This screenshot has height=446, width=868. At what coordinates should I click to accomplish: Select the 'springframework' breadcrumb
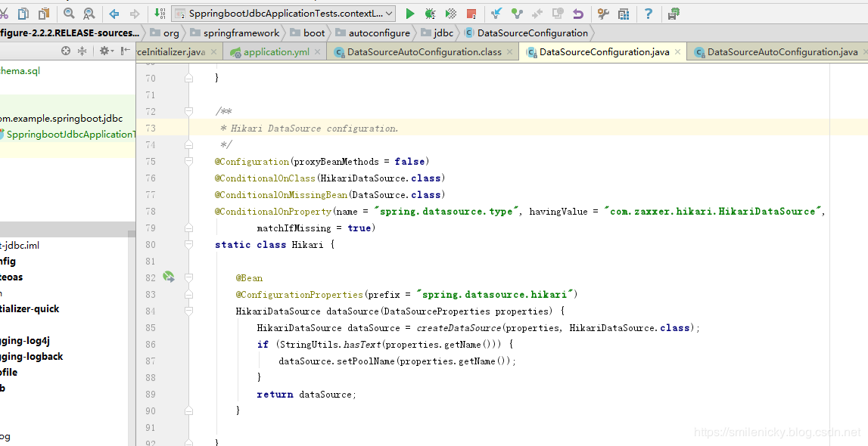(x=235, y=33)
